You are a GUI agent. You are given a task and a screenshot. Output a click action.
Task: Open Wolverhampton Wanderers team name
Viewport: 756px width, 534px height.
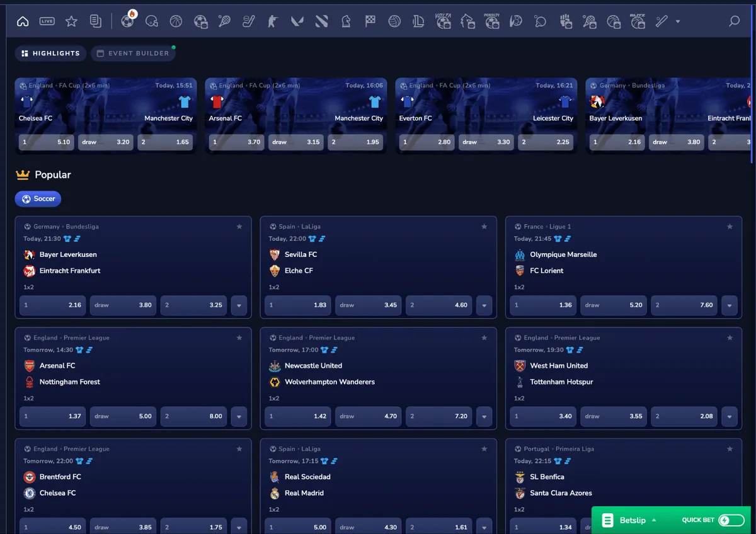click(x=329, y=382)
